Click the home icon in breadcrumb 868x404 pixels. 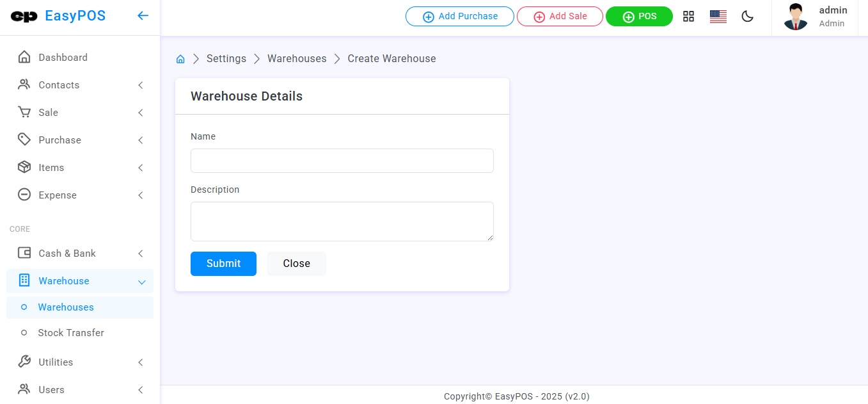pyautogui.click(x=180, y=59)
